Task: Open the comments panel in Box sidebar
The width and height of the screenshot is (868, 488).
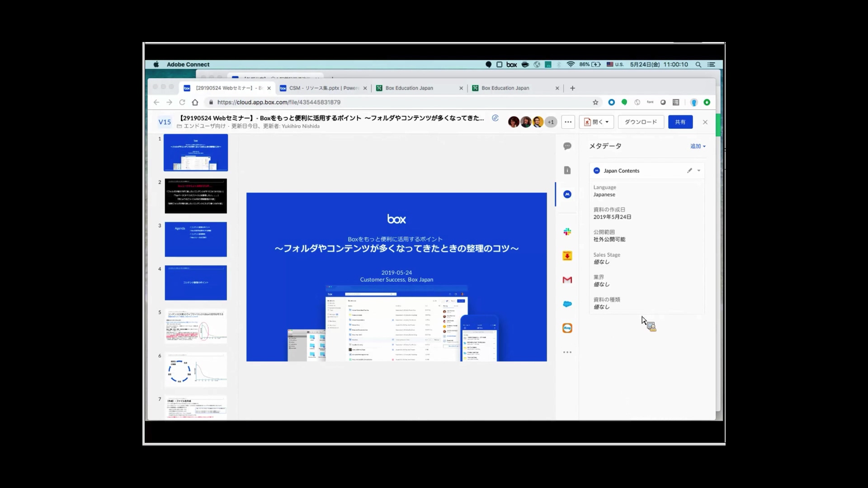Action: (x=567, y=146)
